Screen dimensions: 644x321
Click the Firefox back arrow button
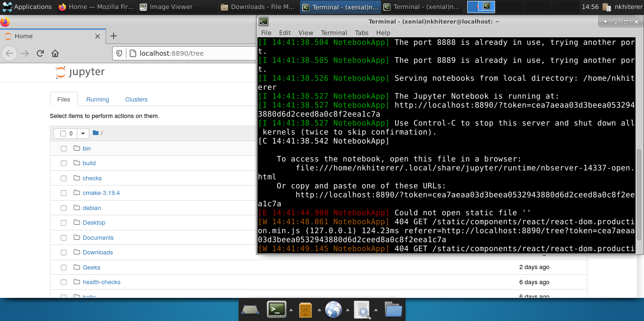pos(10,53)
